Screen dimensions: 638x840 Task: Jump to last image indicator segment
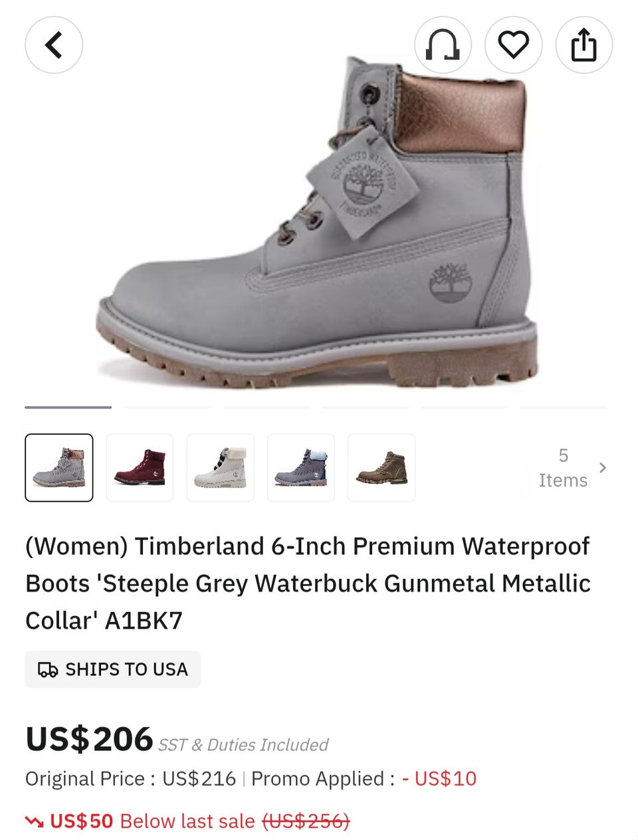pos(564,407)
